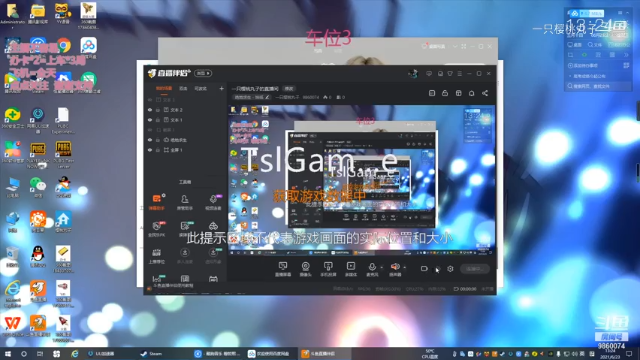Click the stream preview canvas
Viewport: 640px width, 360px height.
coord(362,180)
